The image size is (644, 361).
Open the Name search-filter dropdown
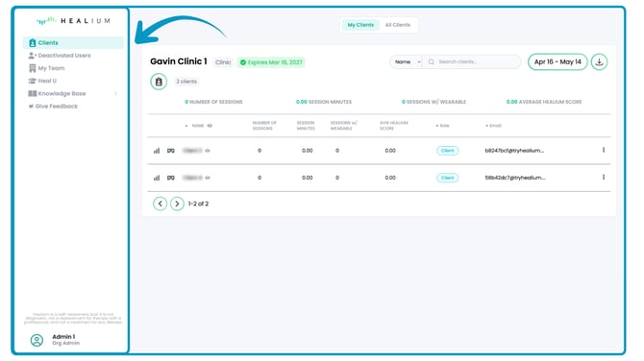coord(407,62)
